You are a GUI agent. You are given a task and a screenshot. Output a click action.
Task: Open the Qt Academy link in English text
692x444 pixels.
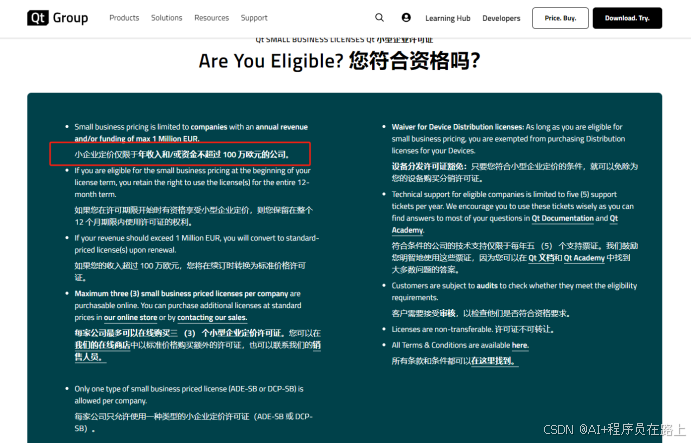[x=505, y=224]
